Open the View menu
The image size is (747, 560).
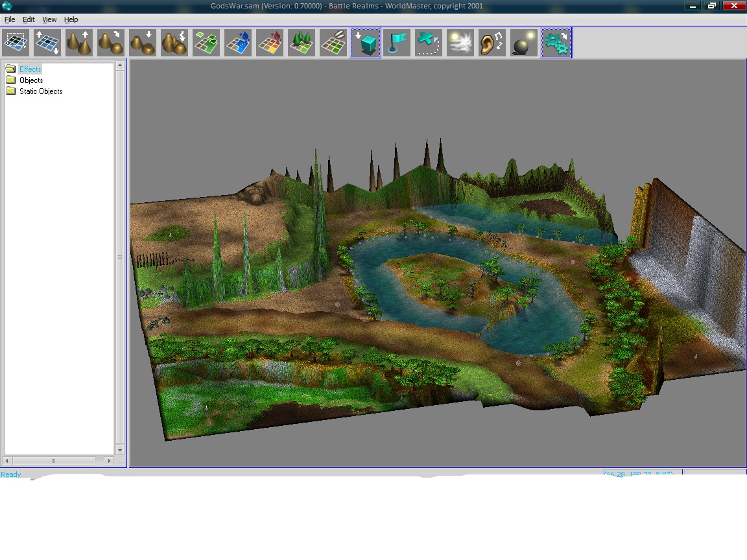pos(49,19)
